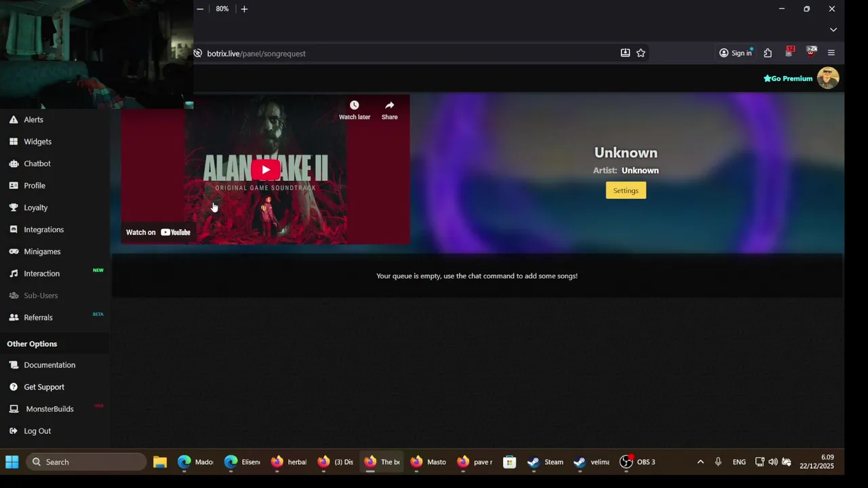
Task: Click the uBlock icon with >2k badge
Action: (x=811, y=53)
